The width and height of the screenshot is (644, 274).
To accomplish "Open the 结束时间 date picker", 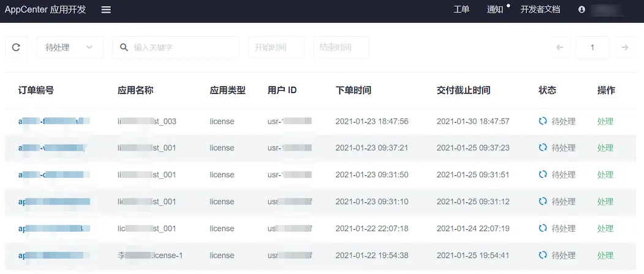I will [x=341, y=48].
